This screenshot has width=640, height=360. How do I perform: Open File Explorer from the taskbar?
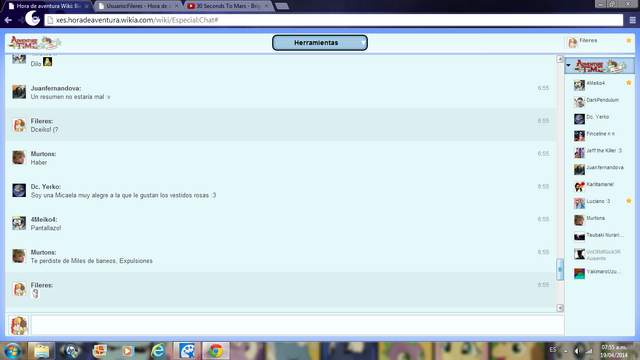[41, 351]
